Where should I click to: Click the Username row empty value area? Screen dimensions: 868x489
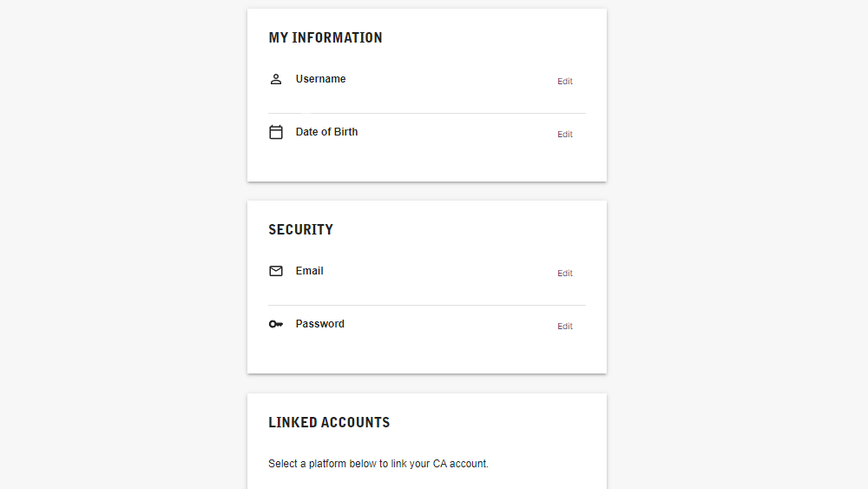[421, 96]
